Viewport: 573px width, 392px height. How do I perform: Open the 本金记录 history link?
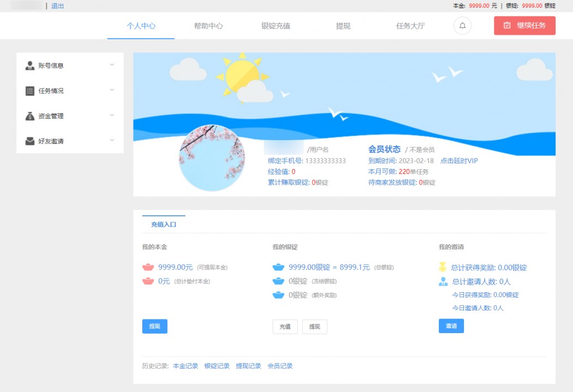[185, 366]
